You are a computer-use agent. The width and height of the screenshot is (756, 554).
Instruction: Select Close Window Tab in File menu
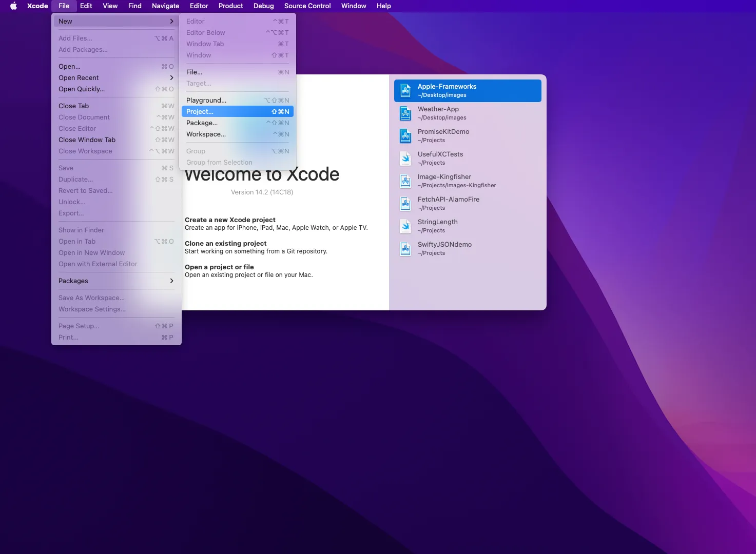[x=117, y=140]
